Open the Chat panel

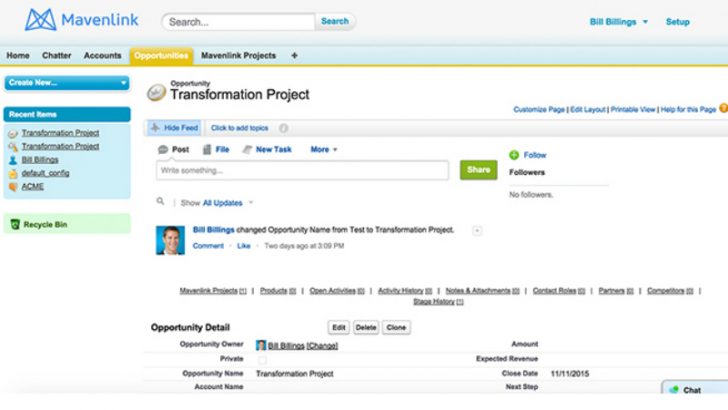(695, 389)
